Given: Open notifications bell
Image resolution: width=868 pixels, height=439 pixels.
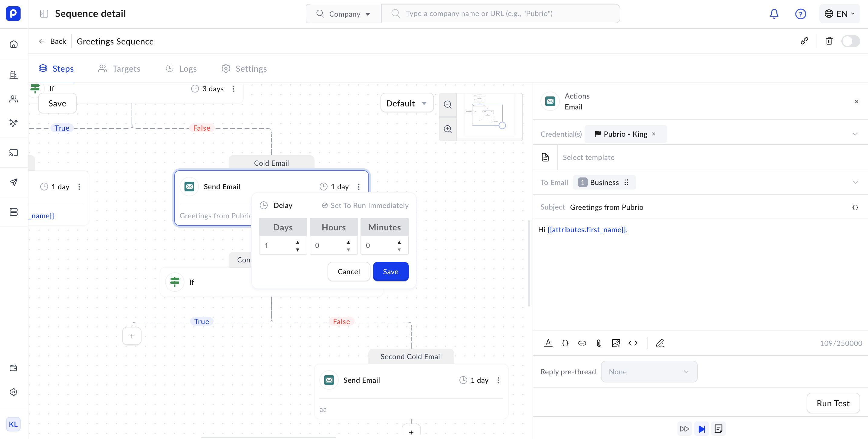Looking at the screenshot, I should (774, 14).
